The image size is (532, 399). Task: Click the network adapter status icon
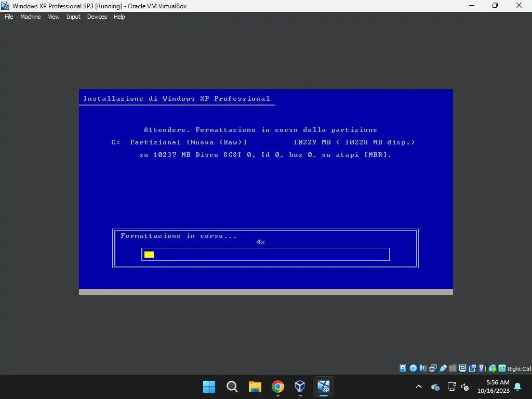tap(433, 368)
